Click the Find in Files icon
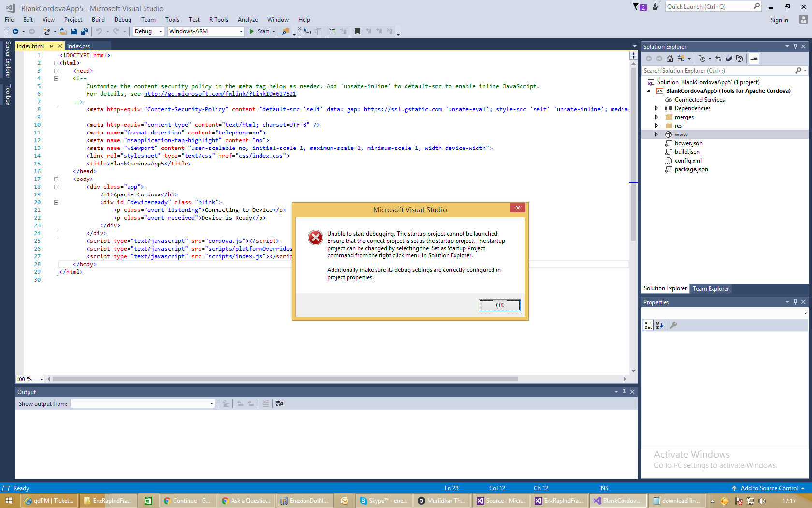The width and height of the screenshot is (812, 508). coord(286,31)
